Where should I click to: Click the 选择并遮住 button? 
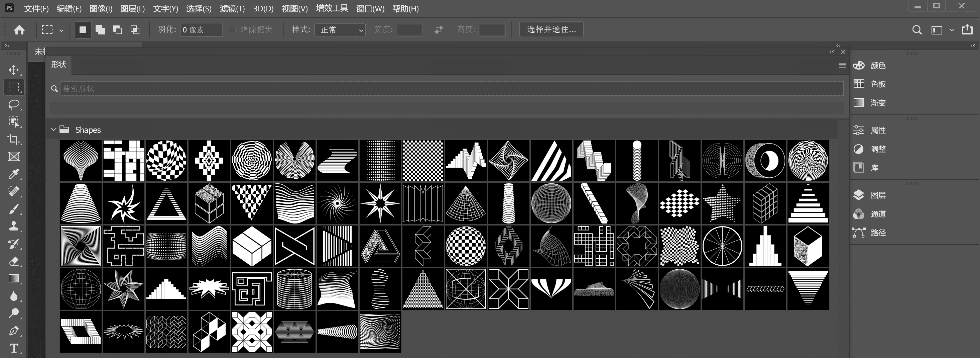tap(551, 30)
